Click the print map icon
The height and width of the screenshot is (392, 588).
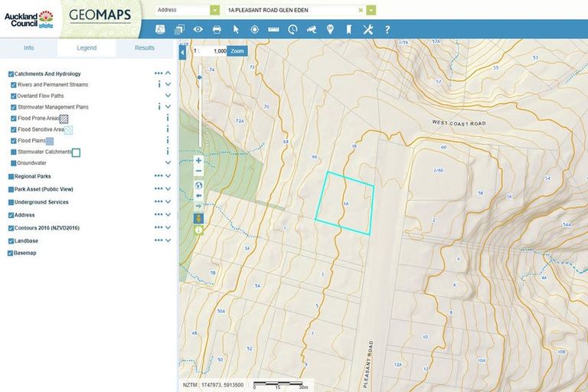tap(217, 30)
